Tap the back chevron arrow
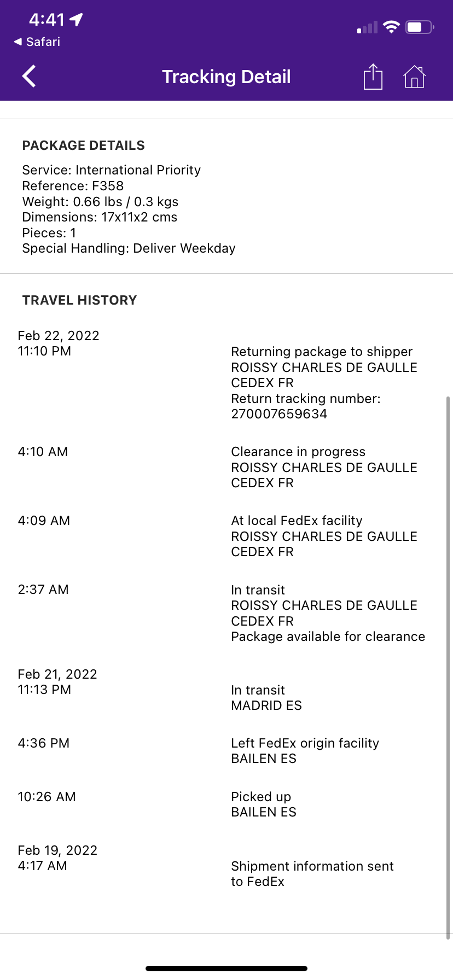The width and height of the screenshot is (453, 980). click(x=29, y=76)
